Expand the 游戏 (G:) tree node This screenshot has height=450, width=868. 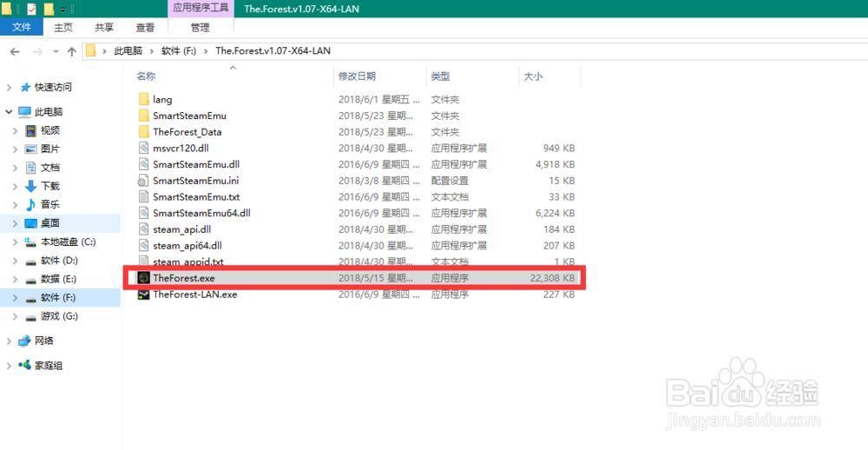click(16, 316)
